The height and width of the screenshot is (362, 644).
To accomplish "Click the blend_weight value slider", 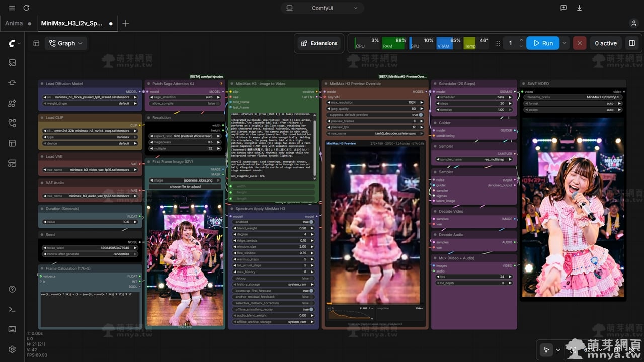I will click(274, 228).
